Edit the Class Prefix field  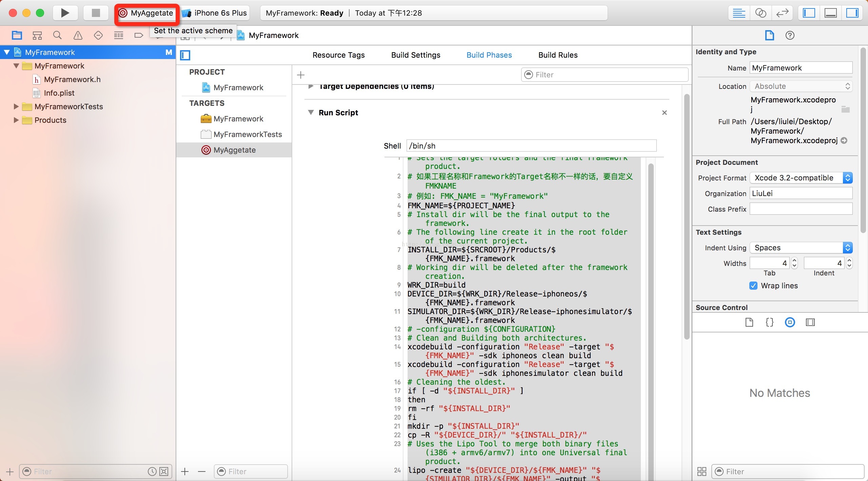coord(801,209)
